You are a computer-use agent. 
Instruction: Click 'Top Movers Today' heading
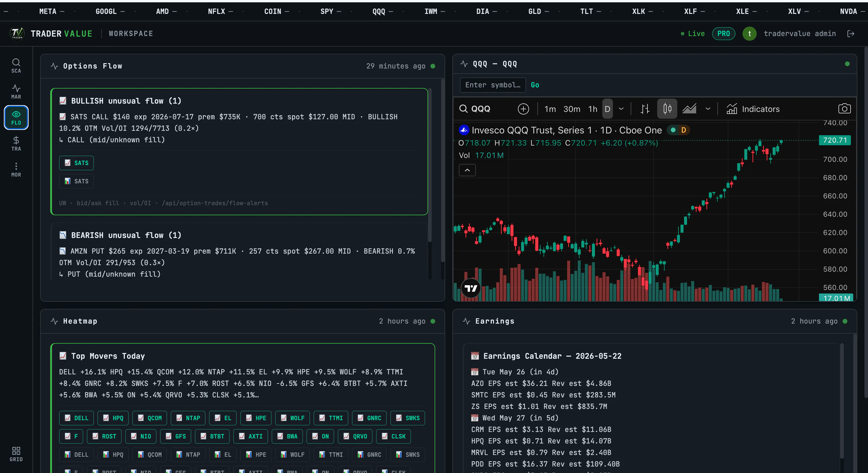point(108,356)
